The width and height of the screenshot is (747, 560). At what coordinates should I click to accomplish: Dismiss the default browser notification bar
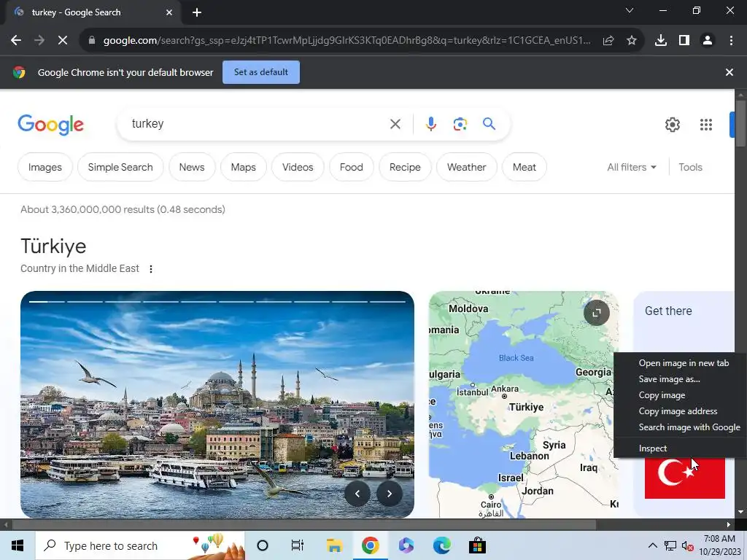tap(729, 72)
